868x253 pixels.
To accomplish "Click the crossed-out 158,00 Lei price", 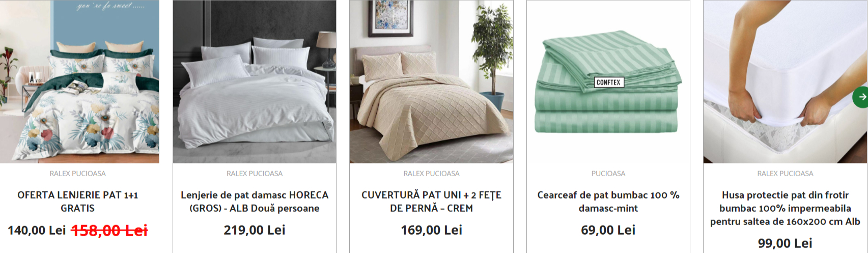I will coord(109,231).
